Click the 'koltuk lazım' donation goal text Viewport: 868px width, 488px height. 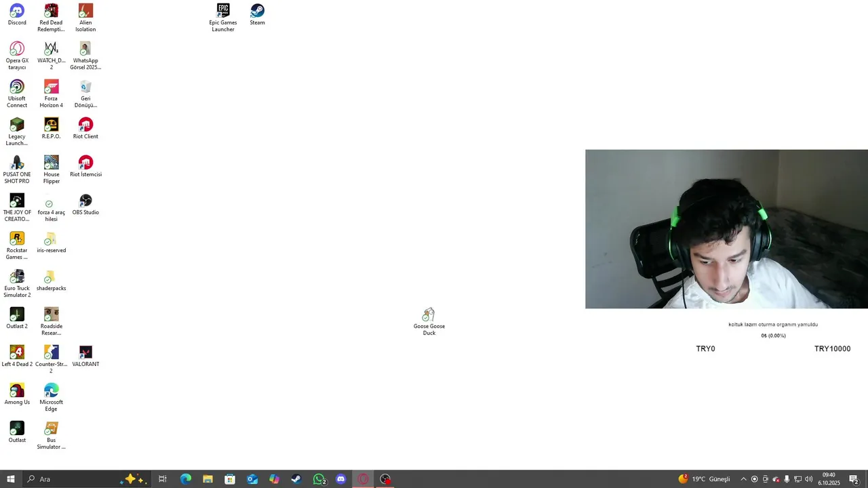pyautogui.click(x=773, y=325)
